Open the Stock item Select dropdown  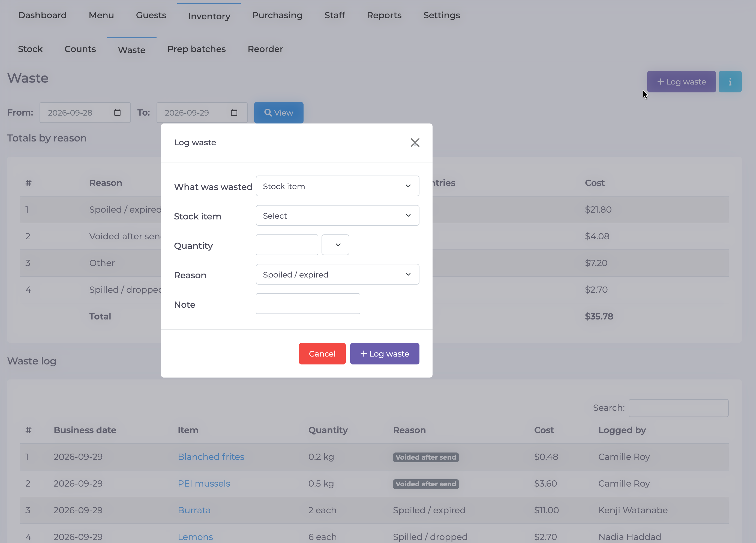(337, 216)
